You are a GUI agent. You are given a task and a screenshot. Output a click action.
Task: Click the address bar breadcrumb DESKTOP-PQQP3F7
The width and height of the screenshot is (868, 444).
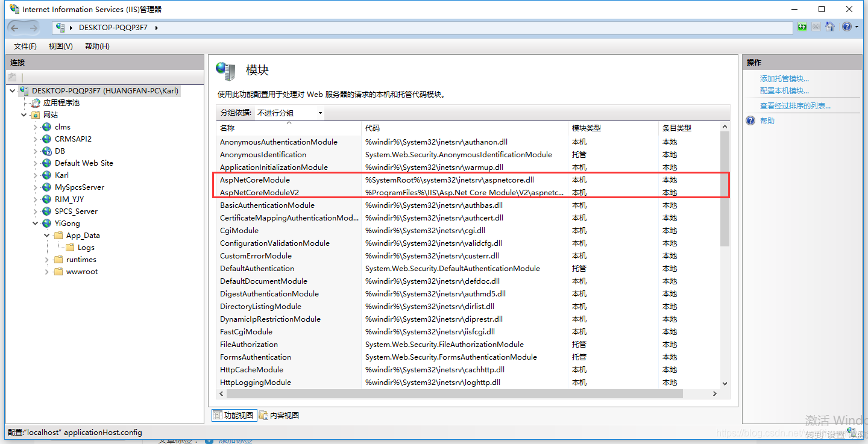(x=113, y=28)
